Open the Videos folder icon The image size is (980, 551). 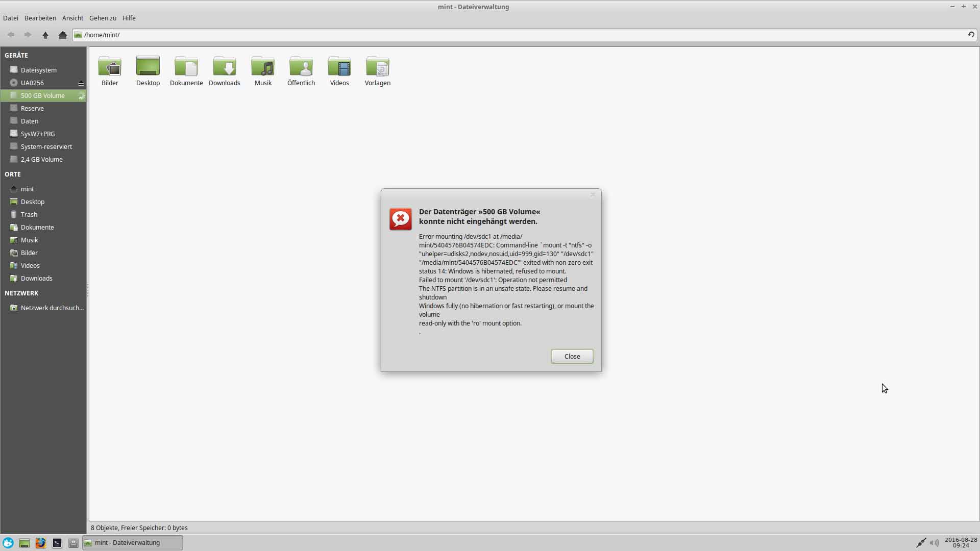[339, 67]
